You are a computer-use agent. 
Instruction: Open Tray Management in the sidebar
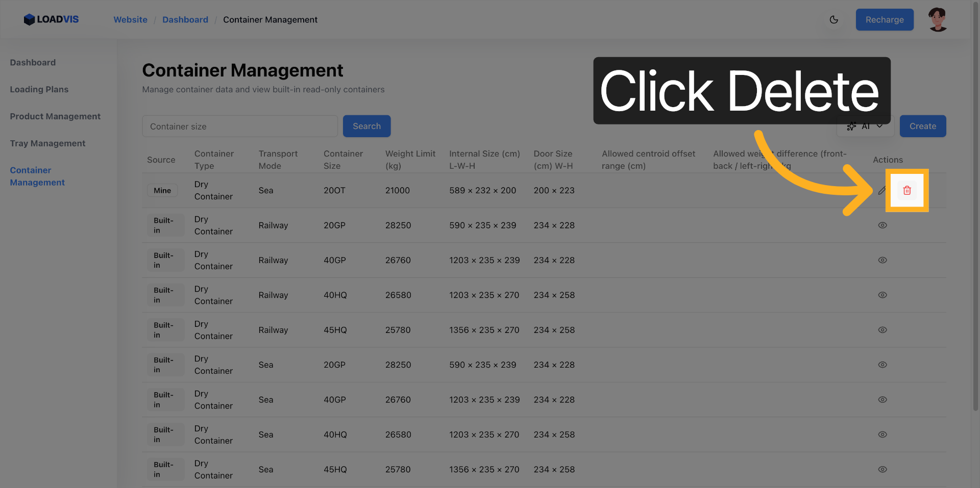[47, 144]
